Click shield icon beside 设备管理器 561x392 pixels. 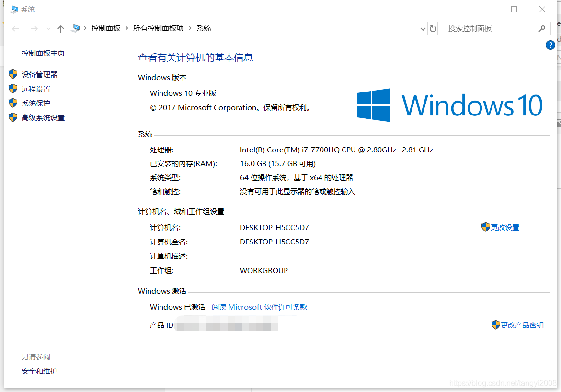pyautogui.click(x=13, y=74)
